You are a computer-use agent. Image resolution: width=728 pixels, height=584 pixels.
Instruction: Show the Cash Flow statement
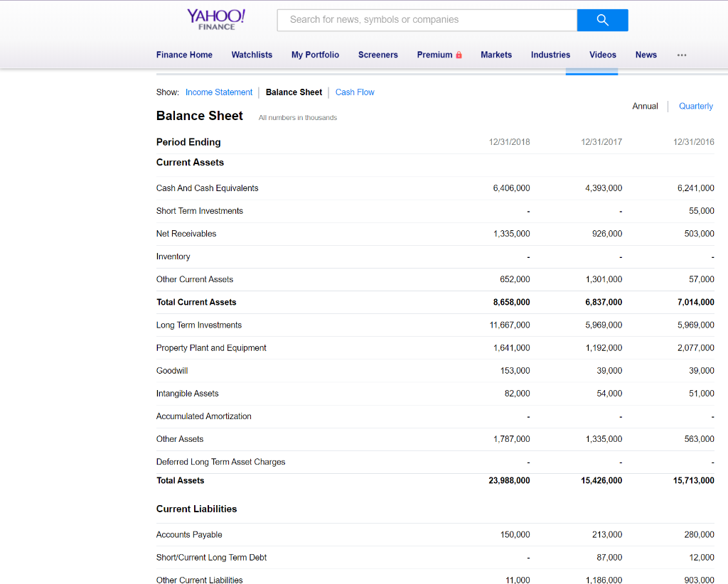tap(355, 92)
